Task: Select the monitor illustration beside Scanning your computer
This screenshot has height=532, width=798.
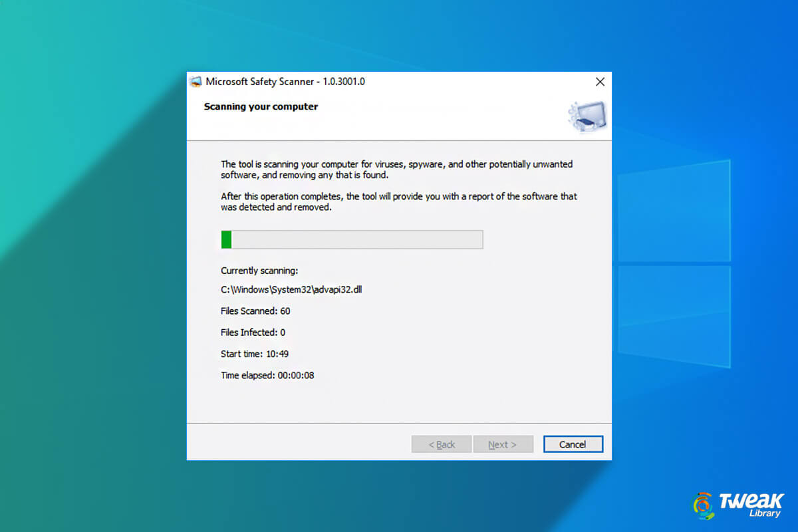Action: (x=588, y=116)
